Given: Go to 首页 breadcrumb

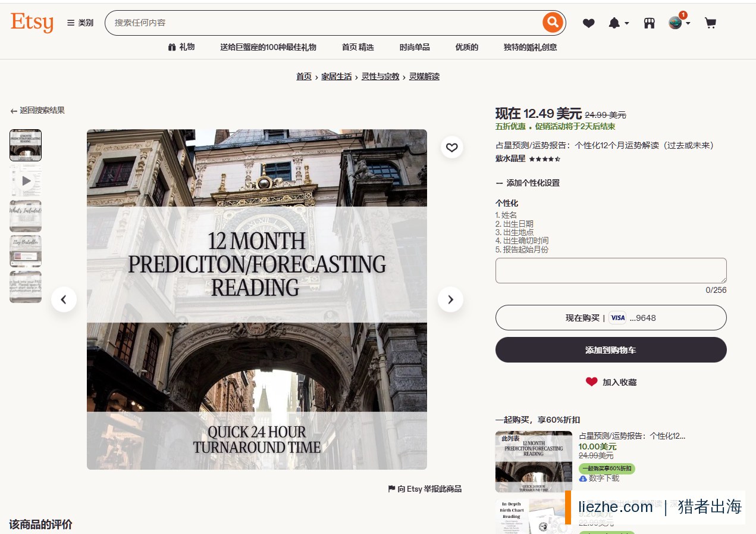Looking at the screenshot, I should click(304, 77).
